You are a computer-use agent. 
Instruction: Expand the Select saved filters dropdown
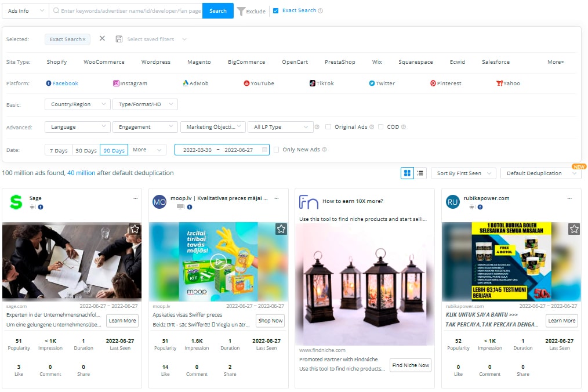coord(157,39)
